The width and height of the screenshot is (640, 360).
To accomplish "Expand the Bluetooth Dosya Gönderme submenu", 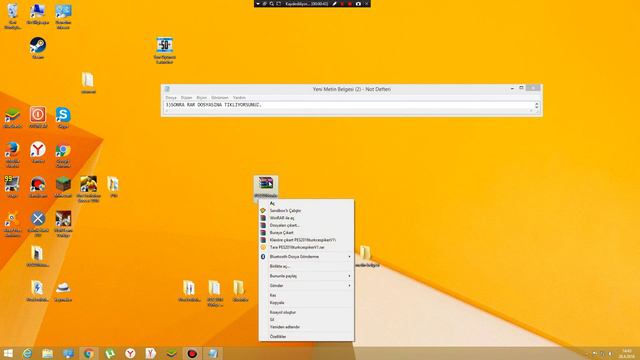I will click(307, 257).
